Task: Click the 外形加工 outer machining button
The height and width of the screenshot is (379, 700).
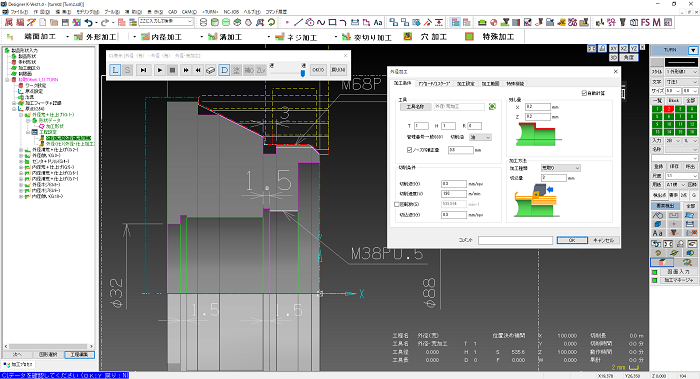Action: coord(96,37)
